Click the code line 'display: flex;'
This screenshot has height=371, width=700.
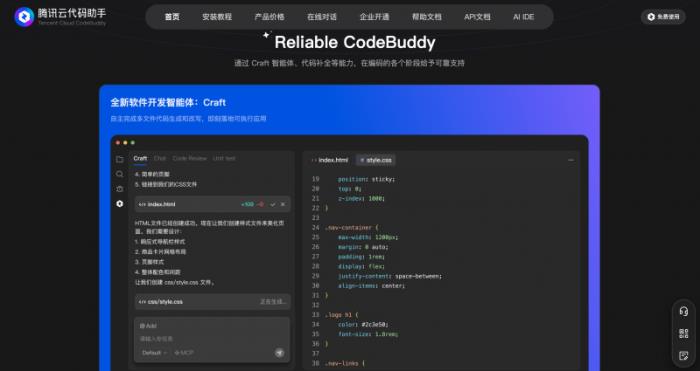pos(361,267)
